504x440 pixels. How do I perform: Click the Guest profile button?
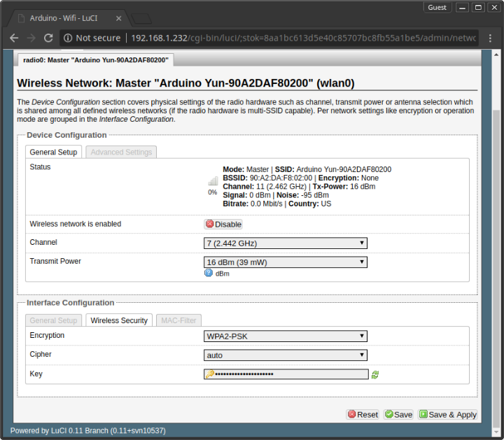437,8
